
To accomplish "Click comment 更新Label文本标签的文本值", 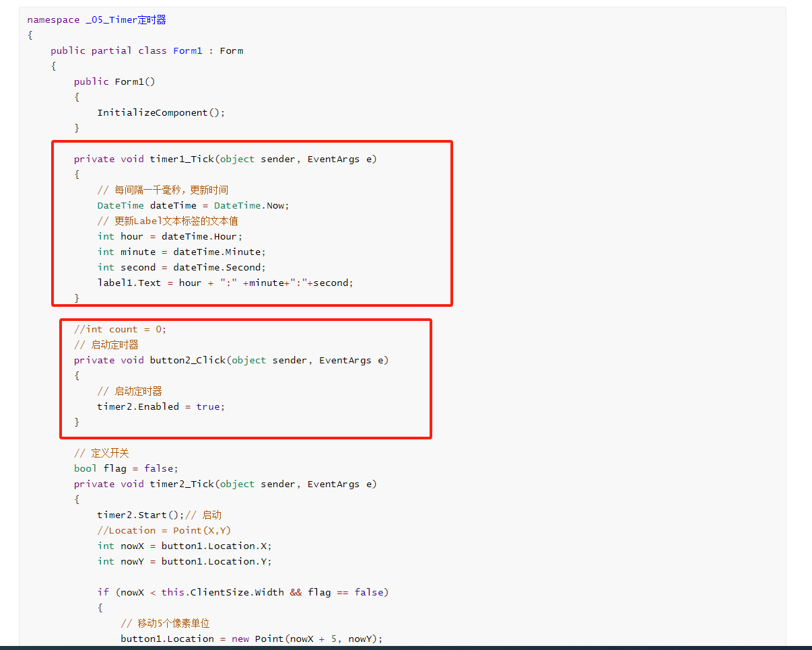I will pyautogui.click(x=168, y=221).
